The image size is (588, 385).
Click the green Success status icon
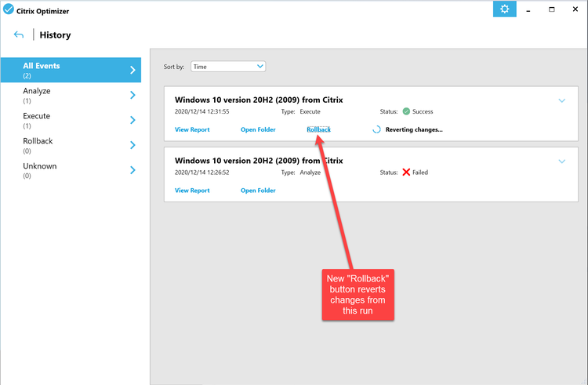click(x=406, y=111)
